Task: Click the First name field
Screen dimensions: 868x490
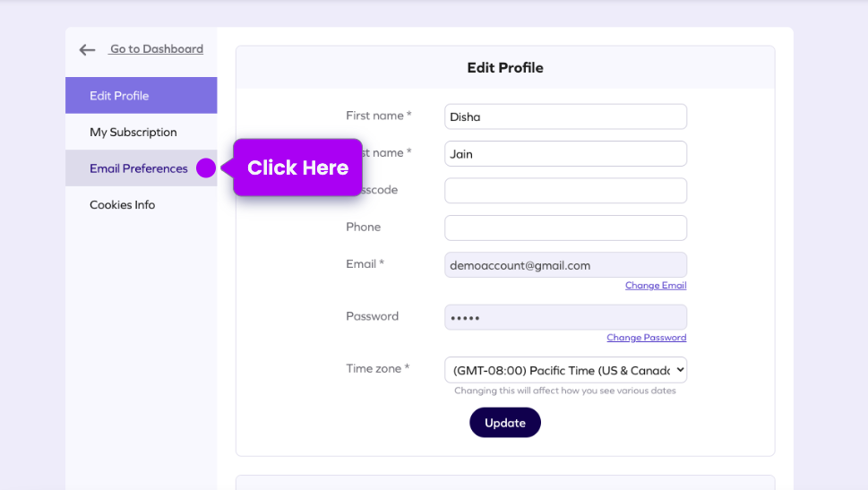Action: tap(565, 116)
